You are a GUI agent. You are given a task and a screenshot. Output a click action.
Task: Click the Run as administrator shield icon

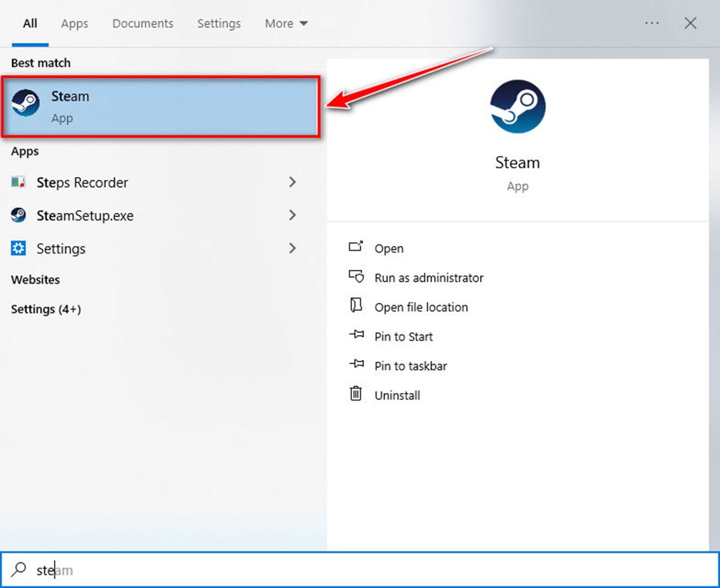(x=356, y=277)
